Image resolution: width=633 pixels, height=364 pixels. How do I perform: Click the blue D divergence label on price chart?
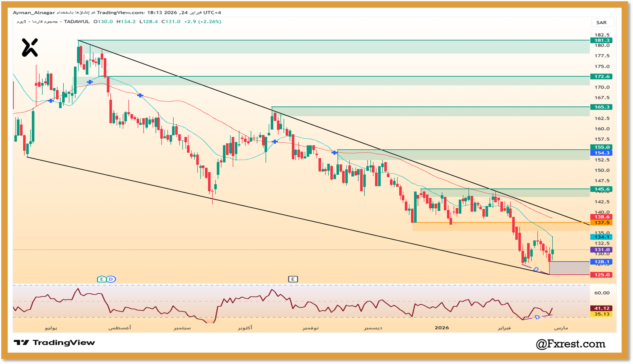(536, 270)
